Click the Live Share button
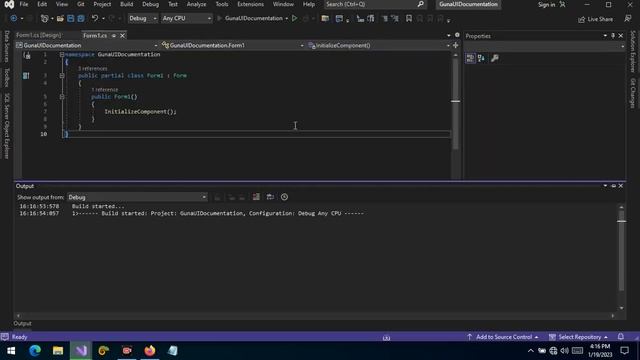 [x=596, y=19]
